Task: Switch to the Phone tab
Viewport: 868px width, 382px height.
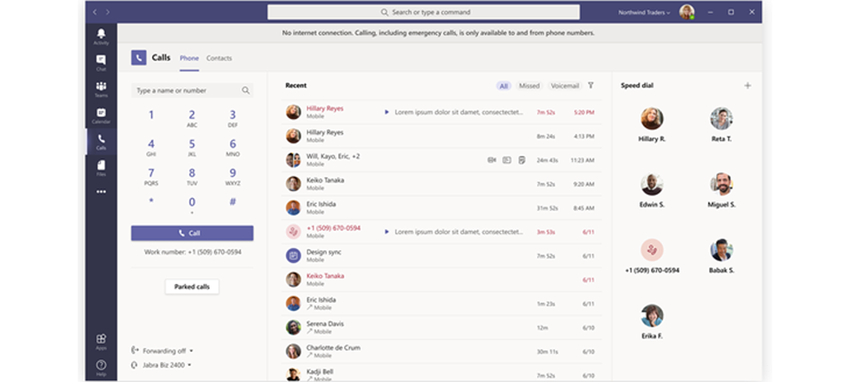Action: (x=189, y=58)
